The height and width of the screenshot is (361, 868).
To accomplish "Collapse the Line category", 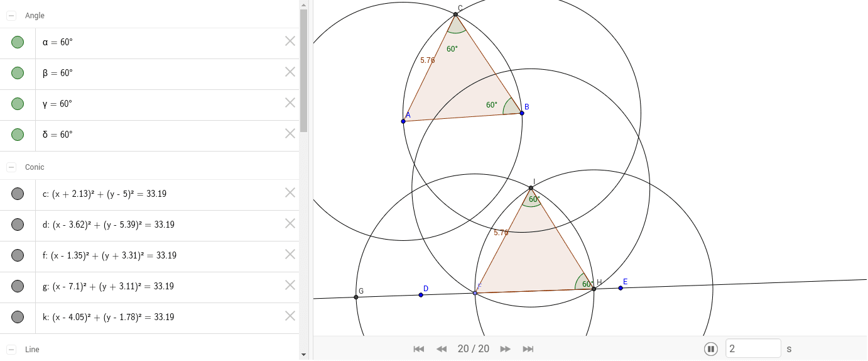I will 11,349.
